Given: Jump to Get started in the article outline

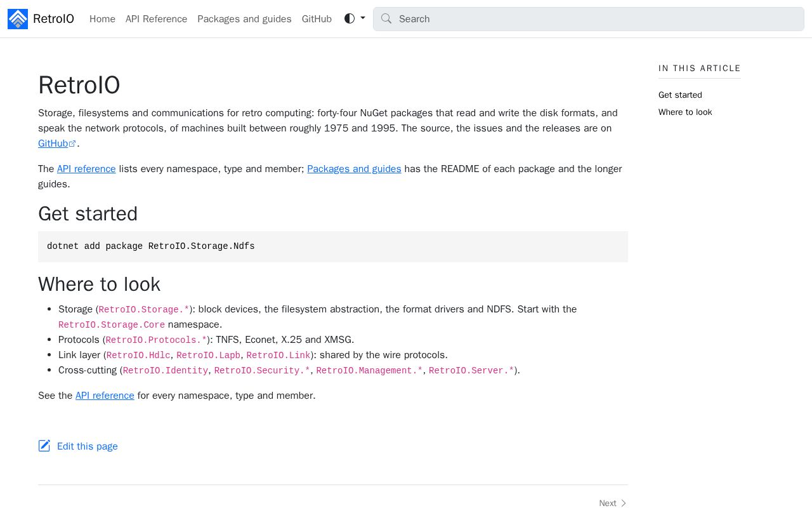Looking at the screenshot, I should pyautogui.click(x=680, y=95).
